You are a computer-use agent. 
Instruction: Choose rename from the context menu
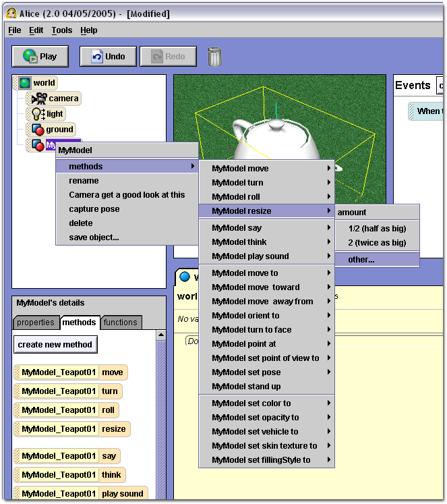point(127,181)
